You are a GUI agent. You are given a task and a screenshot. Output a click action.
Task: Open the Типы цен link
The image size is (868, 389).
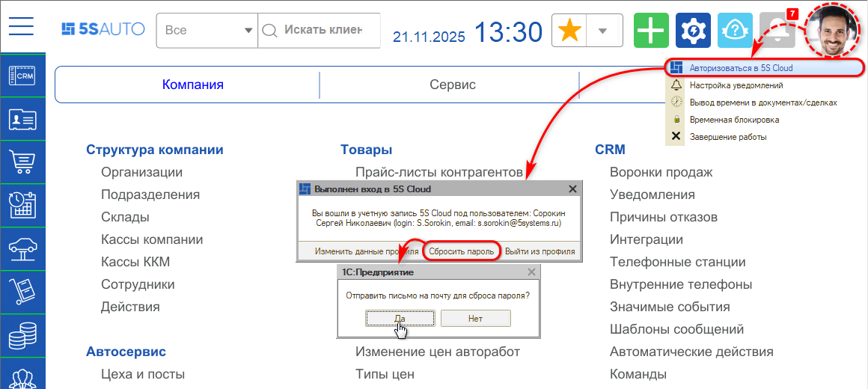pos(385,374)
